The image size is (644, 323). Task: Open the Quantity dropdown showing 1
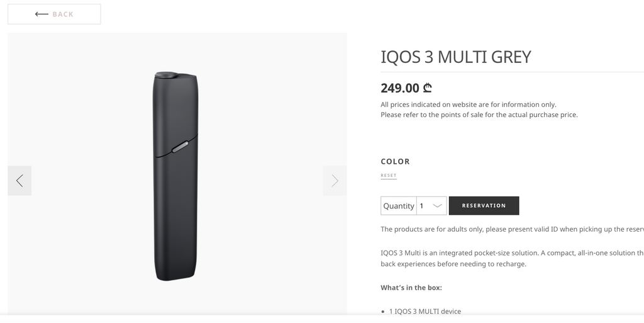[x=431, y=205]
